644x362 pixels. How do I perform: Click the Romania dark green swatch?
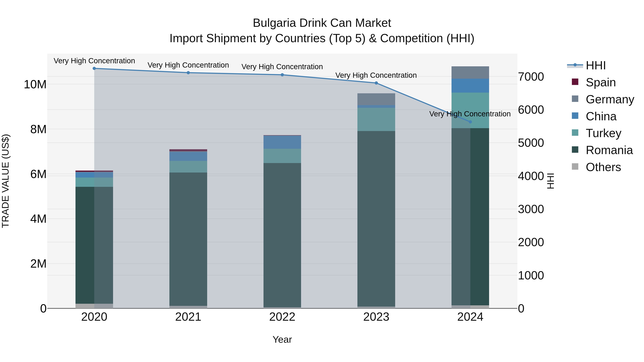575,149
